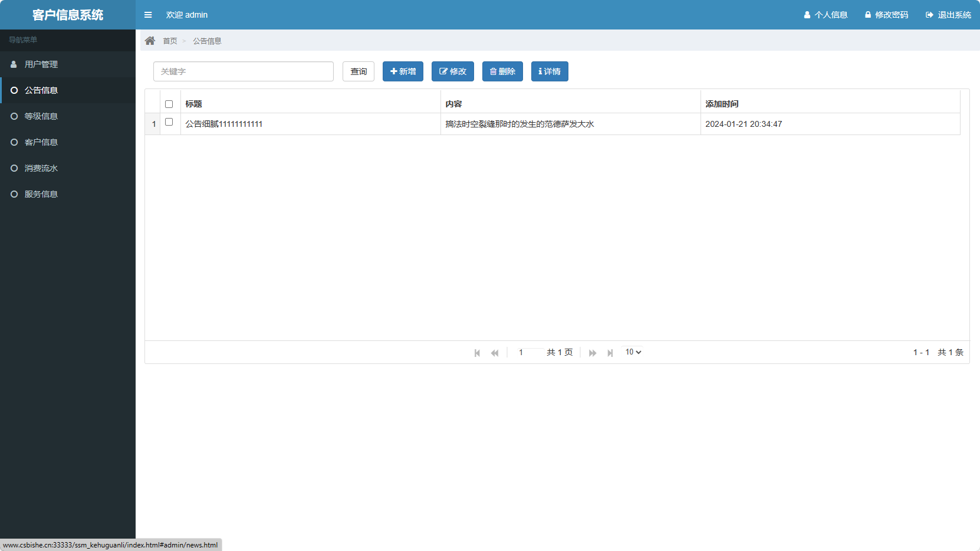Check the checkbox for 公告细腻 announcement row
The image size is (980, 551).
pos(169,122)
